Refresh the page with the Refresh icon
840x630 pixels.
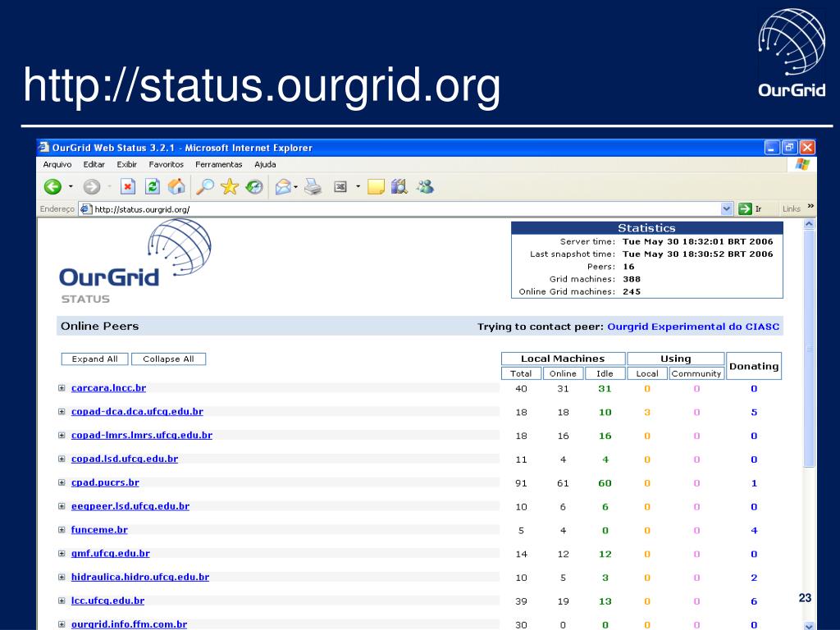(x=152, y=186)
